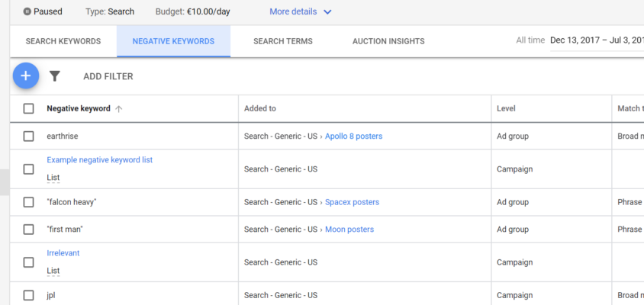This screenshot has height=305, width=644.
Task: Follow the Apollo 8 posters ad group link
Action: click(353, 136)
